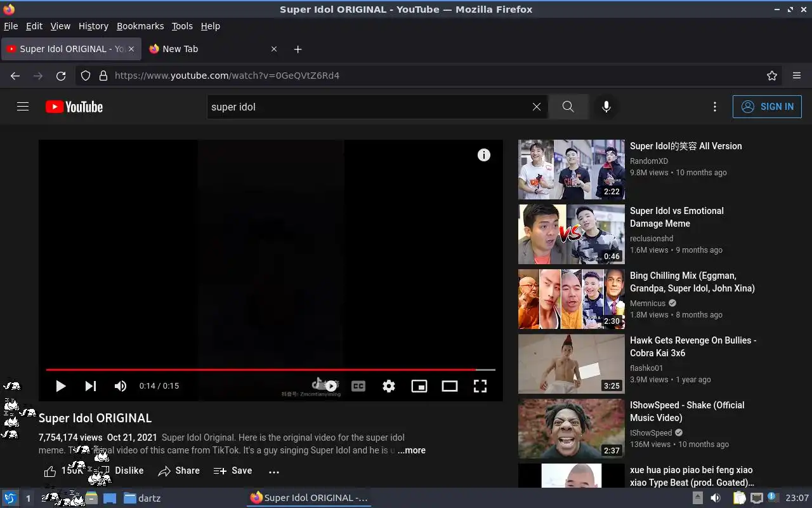Screen dimensions: 812x508
Task: Open Bing Chilling Mix video thumbnail
Action: tap(572, 299)
